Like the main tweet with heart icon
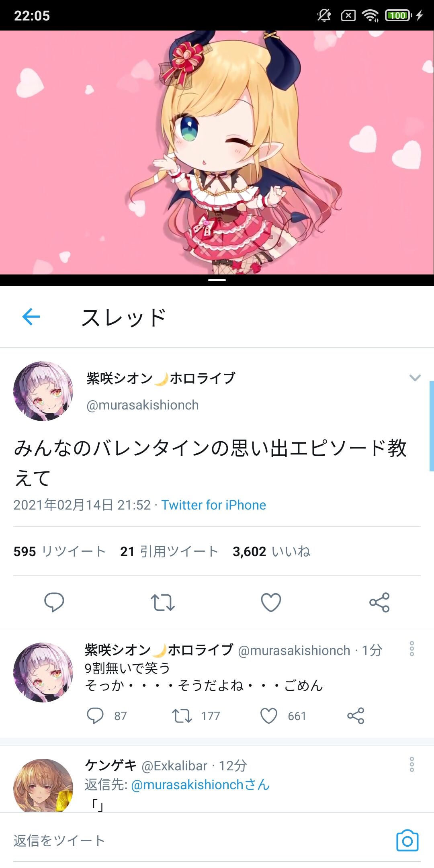 click(271, 602)
